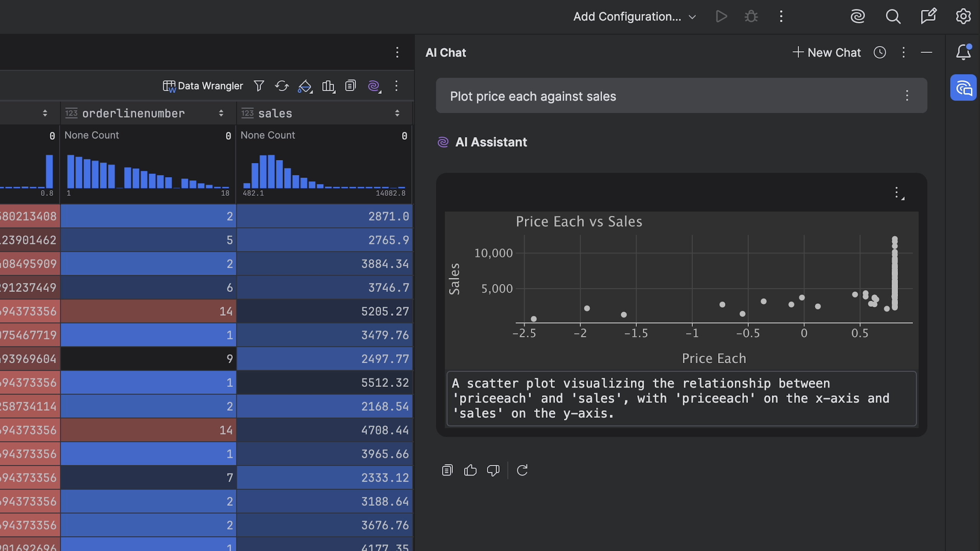Sort the orderlinenumber column
This screenshot has width=980, height=551.
(221, 113)
